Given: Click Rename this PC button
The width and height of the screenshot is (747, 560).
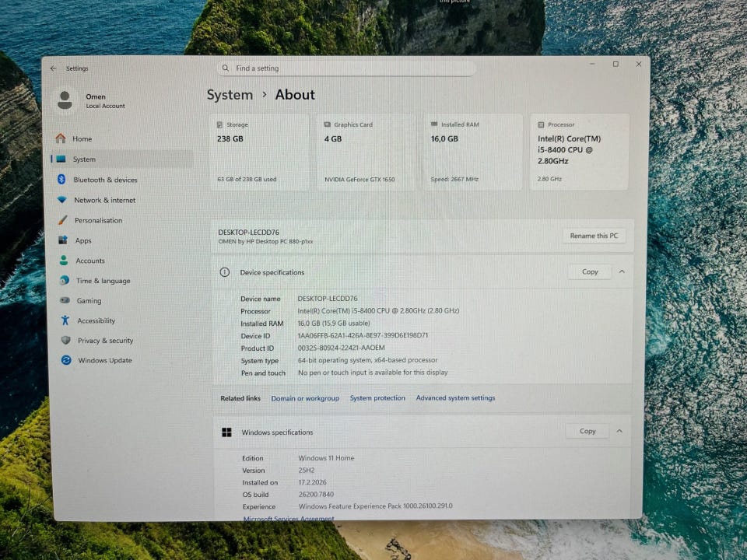Looking at the screenshot, I should pos(594,236).
